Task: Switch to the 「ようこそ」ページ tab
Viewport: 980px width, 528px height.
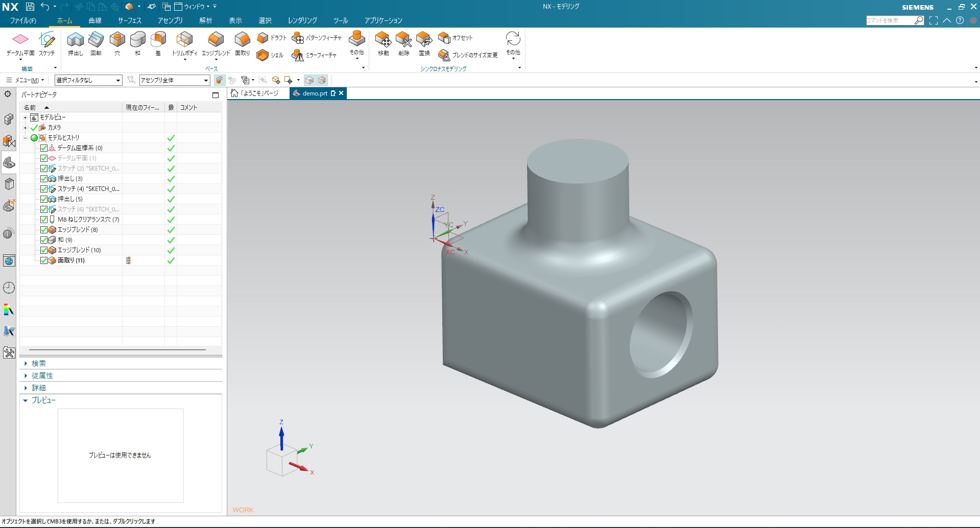Action: pyautogui.click(x=255, y=93)
